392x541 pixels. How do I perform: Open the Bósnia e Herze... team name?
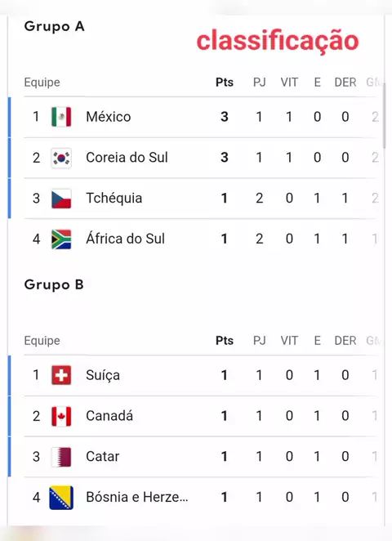tap(137, 497)
